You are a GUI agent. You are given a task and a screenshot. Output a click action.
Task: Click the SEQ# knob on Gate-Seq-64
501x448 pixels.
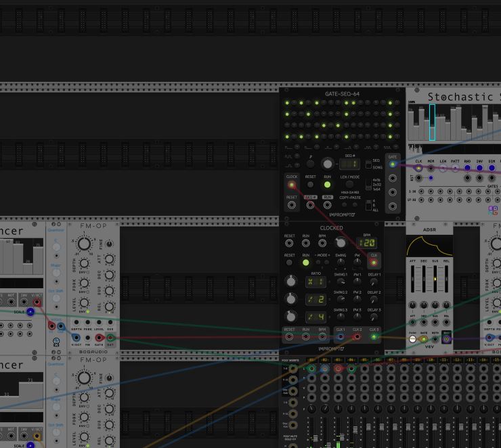327,164
